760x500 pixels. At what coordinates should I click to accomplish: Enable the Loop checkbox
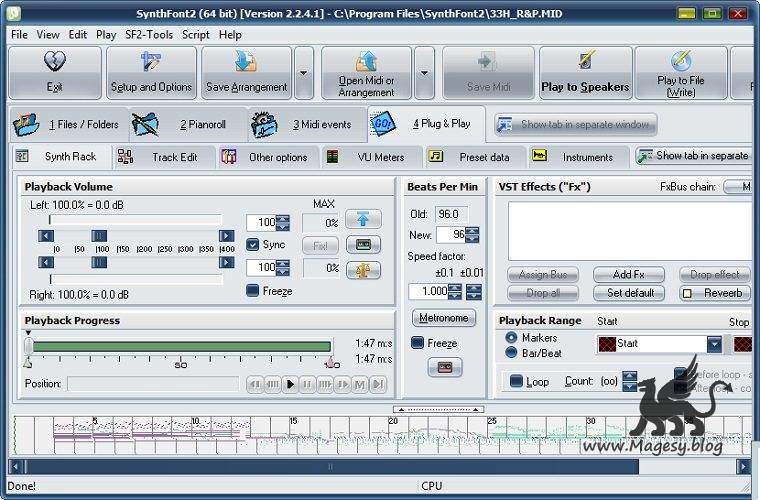pos(516,381)
